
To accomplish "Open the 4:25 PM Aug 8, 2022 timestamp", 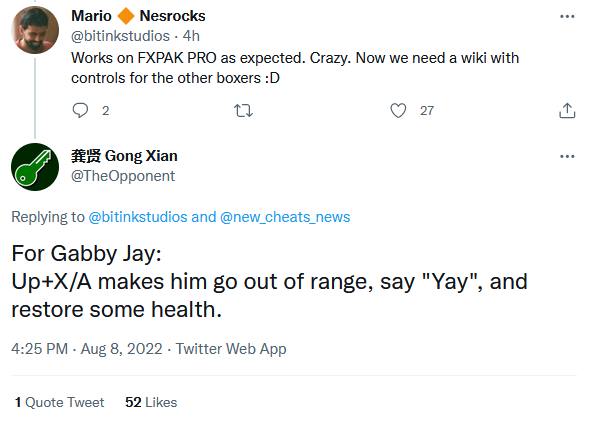I will 87,349.
